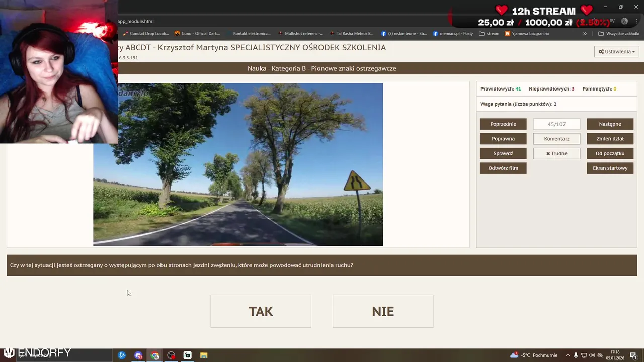This screenshot has width=644, height=362.
Task: Answer TAK to the question
Action: point(261,311)
